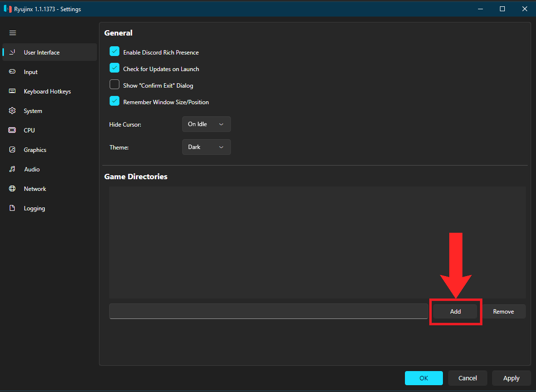Image resolution: width=536 pixels, height=392 pixels.
Task: Remove the selected game directory
Action: (x=503, y=311)
